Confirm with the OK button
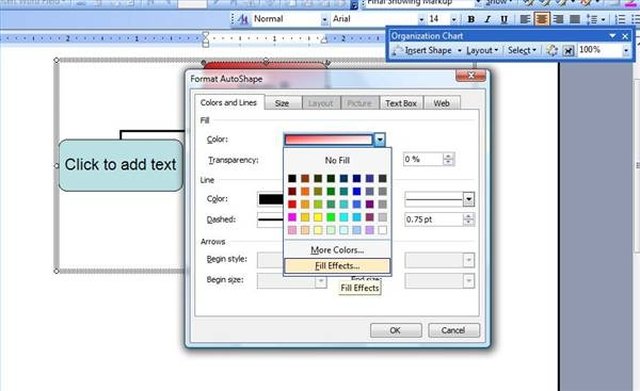The height and width of the screenshot is (391, 640). point(396,330)
